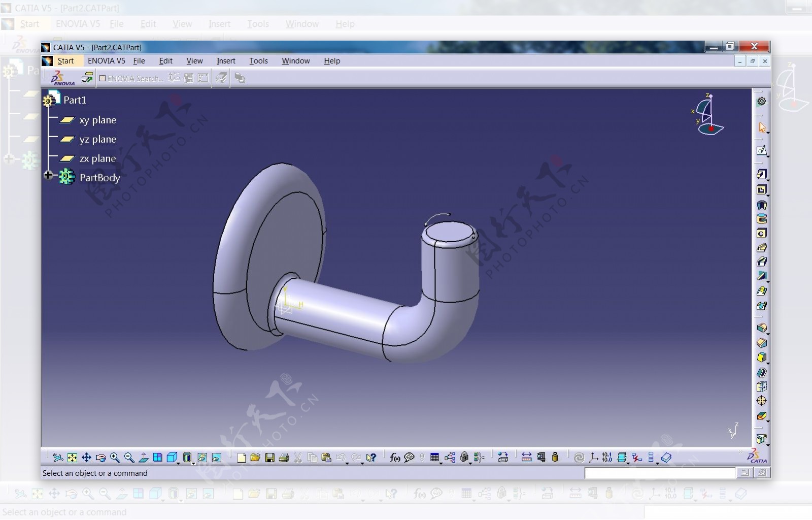This screenshot has width=812, height=520.
Task: Open the Pad flyout arrow
Action: pyautogui.click(x=768, y=180)
